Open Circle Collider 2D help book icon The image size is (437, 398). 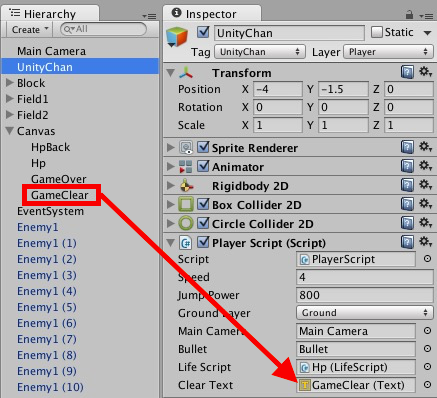click(x=407, y=223)
